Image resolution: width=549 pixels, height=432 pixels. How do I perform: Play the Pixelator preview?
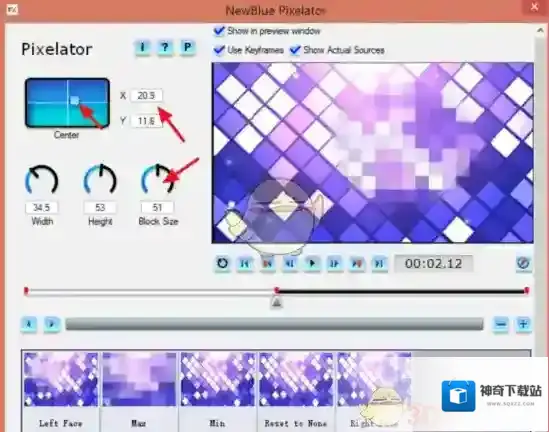coord(312,263)
